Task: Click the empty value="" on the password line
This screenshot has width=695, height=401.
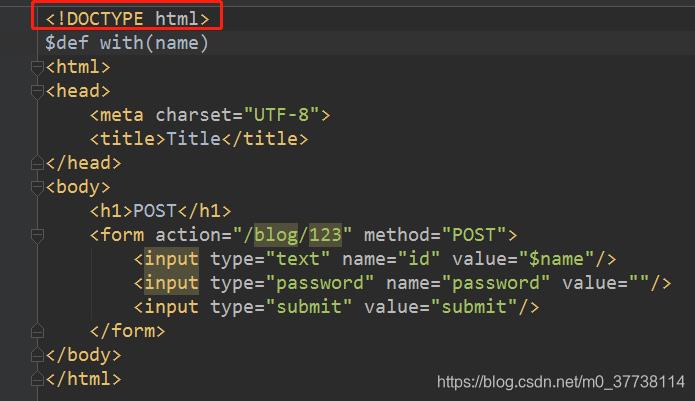Action: (606, 283)
